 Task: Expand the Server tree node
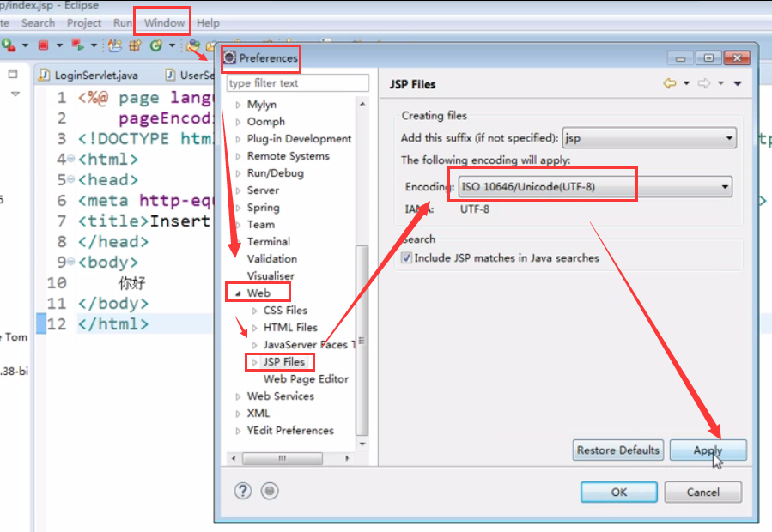[x=238, y=191]
